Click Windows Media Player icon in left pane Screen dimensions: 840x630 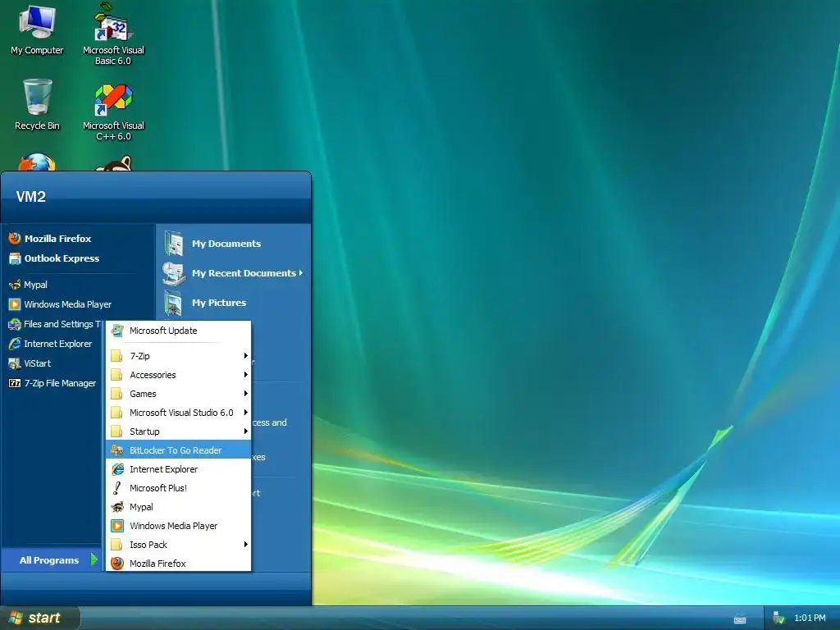[x=15, y=304]
